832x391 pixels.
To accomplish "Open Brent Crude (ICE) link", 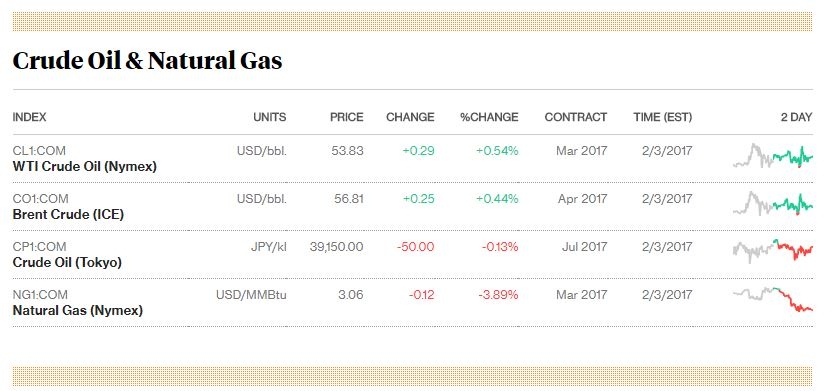I will point(68,214).
